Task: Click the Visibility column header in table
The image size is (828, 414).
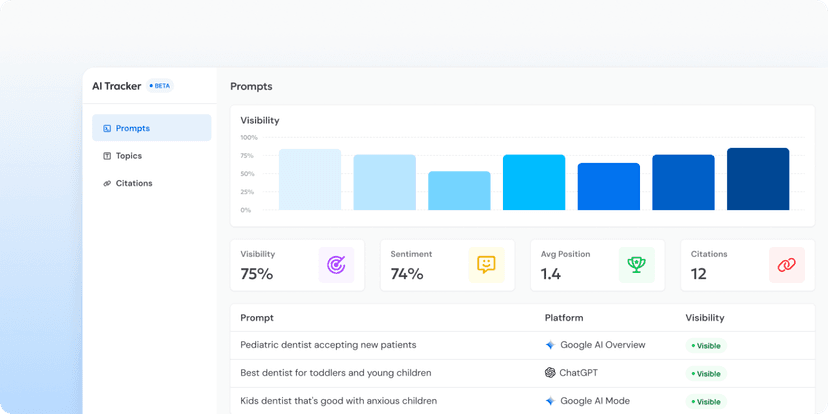Action: pos(705,318)
